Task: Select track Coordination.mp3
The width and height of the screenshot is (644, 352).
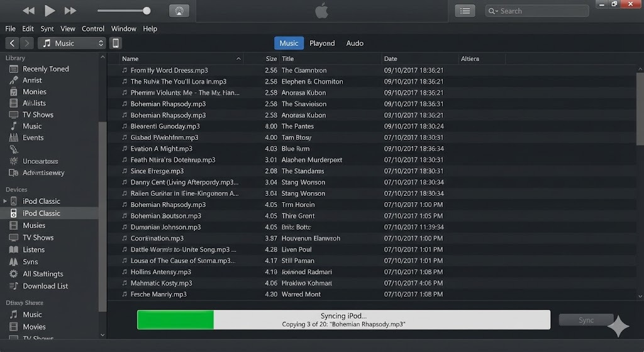Action: pyautogui.click(x=157, y=239)
